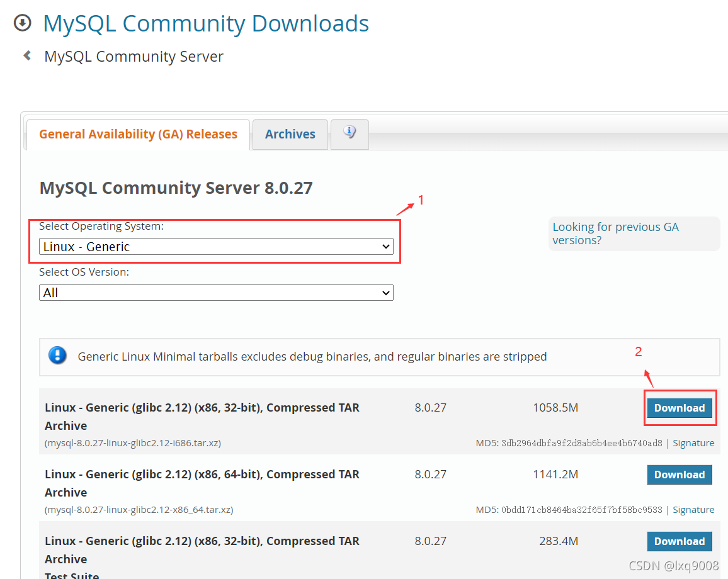
Task: Open the Select OS Version dropdown
Action: tap(216, 293)
